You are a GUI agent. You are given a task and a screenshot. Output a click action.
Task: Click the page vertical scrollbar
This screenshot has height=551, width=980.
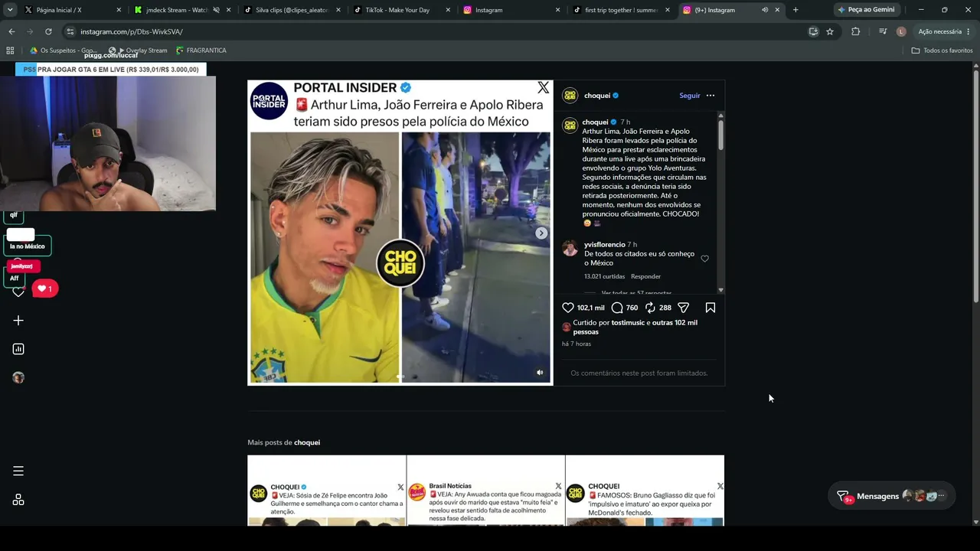[x=975, y=187]
